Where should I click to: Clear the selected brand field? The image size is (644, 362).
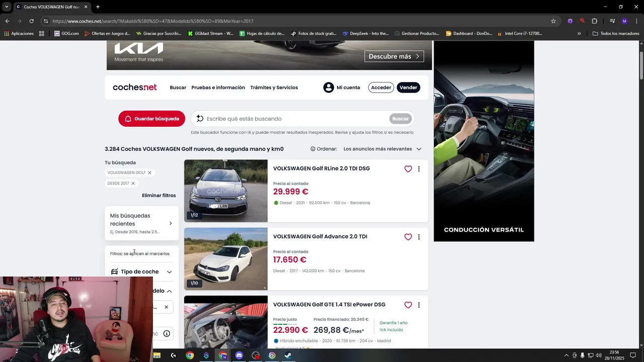click(x=166, y=307)
